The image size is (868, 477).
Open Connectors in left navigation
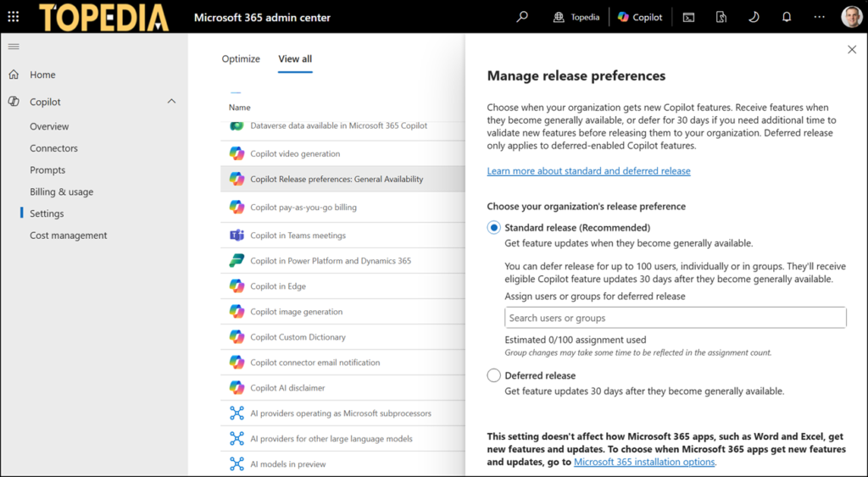click(x=53, y=147)
